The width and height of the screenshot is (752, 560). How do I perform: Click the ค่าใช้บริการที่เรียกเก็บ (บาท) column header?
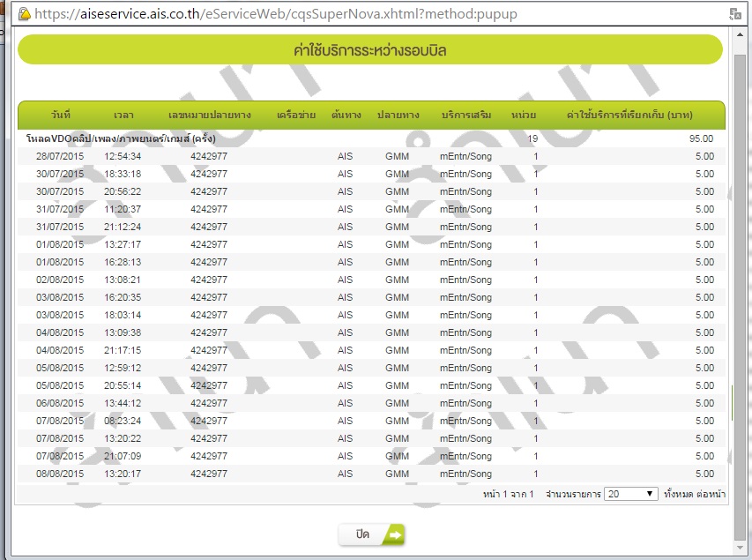[x=629, y=116]
